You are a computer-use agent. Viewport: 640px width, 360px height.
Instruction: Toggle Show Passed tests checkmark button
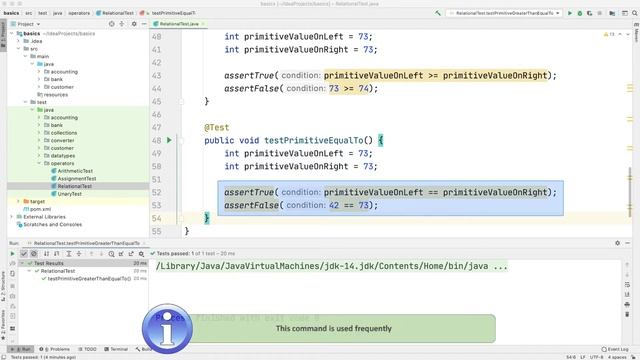[24, 253]
